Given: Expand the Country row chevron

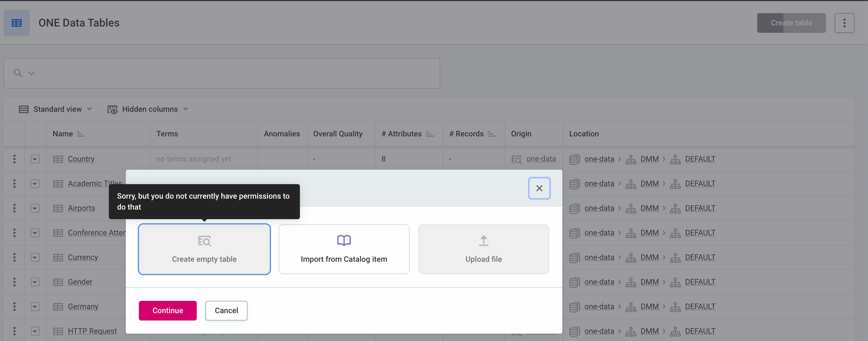Looking at the screenshot, I should (35, 159).
